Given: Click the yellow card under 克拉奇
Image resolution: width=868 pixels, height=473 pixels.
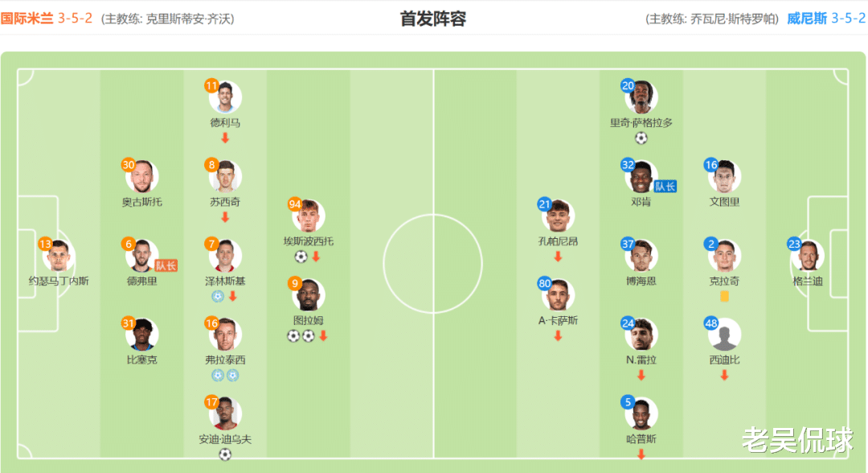Looking at the screenshot, I should click(x=724, y=296).
